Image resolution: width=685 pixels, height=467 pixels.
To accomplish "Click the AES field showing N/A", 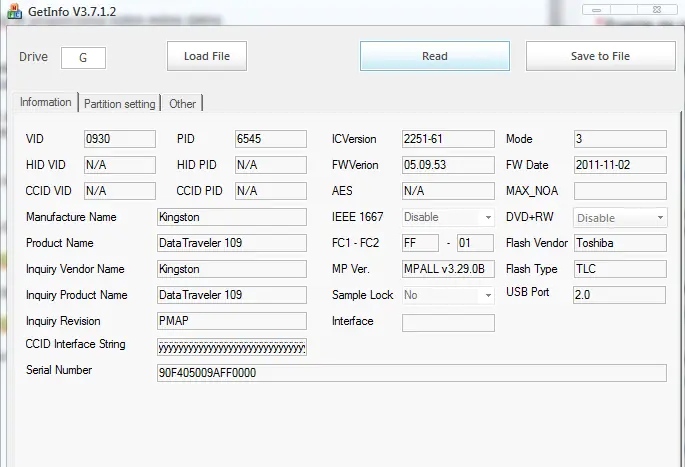I will 448,191.
